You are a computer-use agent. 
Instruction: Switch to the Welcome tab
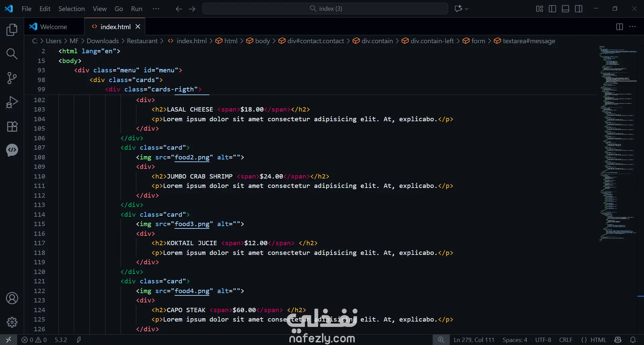pyautogui.click(x=54, y=27)
